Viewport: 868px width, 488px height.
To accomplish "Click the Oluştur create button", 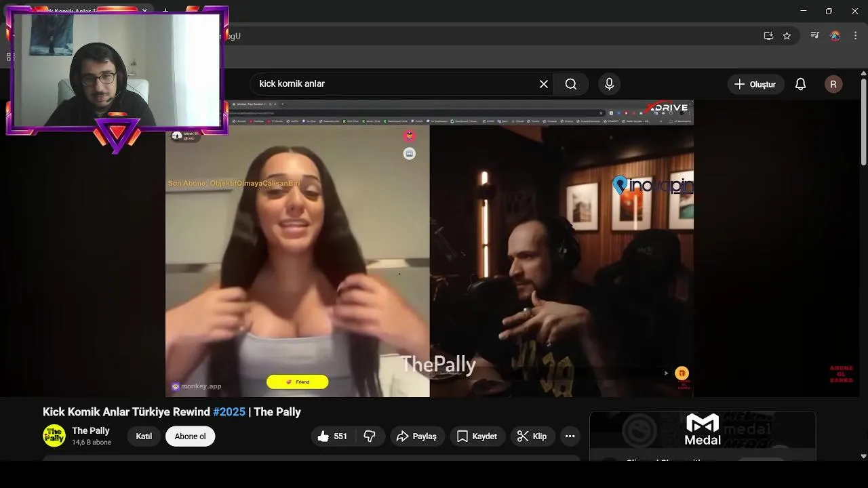I will coord(755,84).
